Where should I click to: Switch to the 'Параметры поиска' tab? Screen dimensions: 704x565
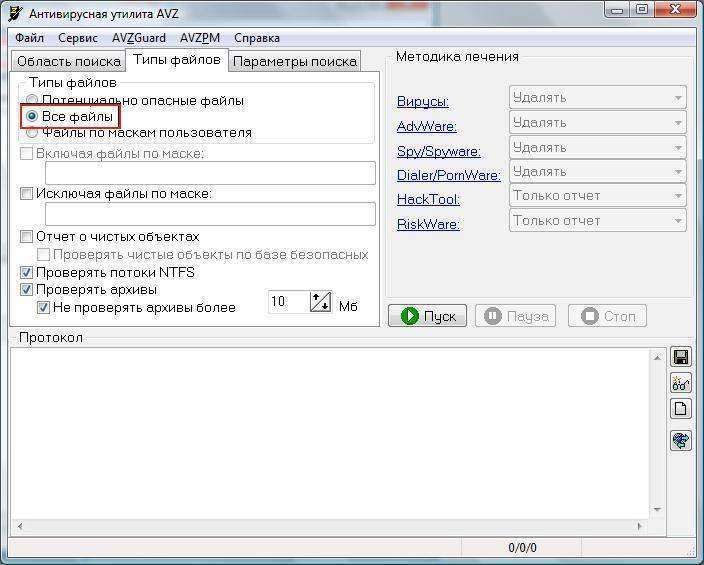294,61
